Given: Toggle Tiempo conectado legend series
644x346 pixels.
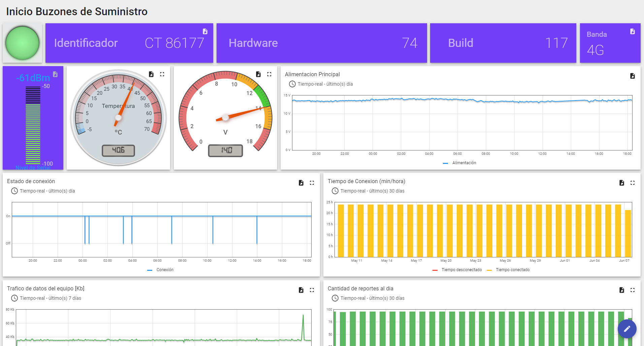Looking at the screenshot, I should coord(508,270).
